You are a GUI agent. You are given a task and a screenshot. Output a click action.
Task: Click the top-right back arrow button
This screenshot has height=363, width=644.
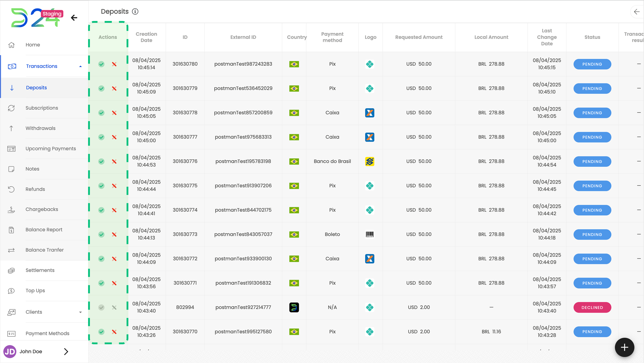[637, 12]
